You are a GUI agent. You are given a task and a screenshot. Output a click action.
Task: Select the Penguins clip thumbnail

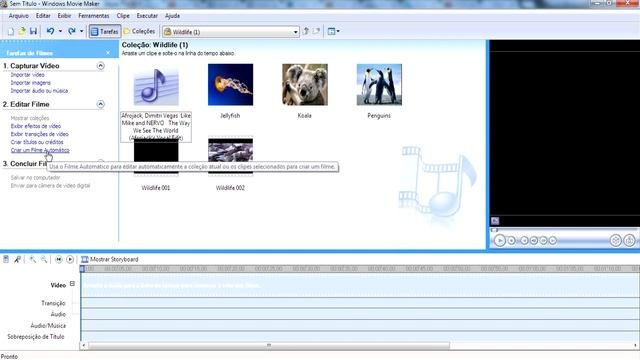click(x=379, y=84)
